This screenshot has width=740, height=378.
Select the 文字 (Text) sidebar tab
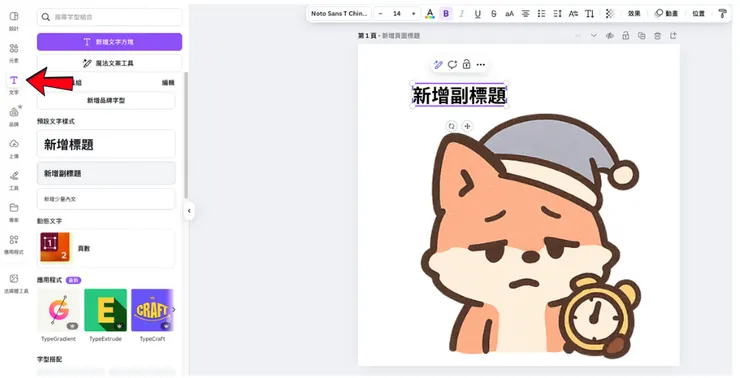tap(14, 84)
